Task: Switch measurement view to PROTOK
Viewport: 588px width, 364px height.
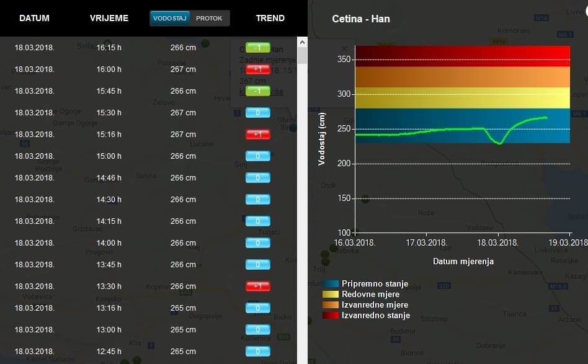Action: tap(209, 19)
